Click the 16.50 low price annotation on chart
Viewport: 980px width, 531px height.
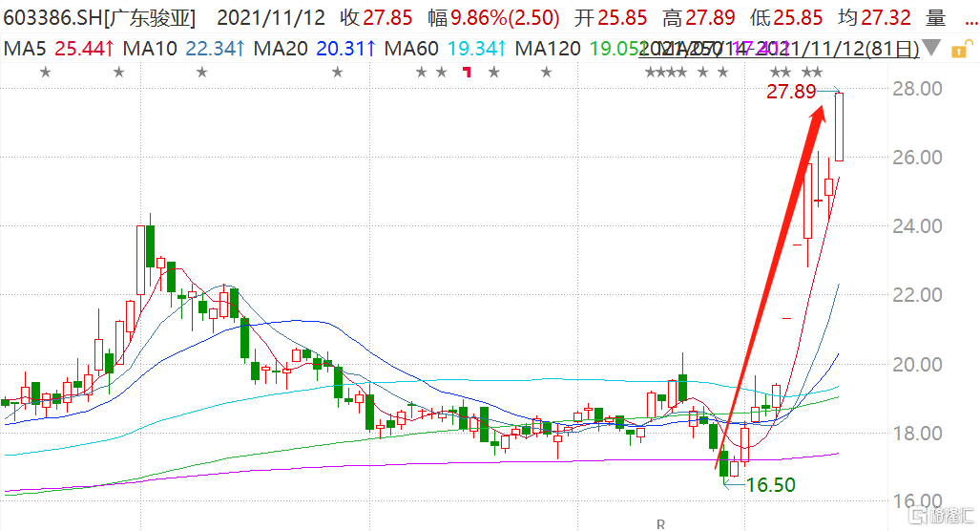tap(771, 485)
